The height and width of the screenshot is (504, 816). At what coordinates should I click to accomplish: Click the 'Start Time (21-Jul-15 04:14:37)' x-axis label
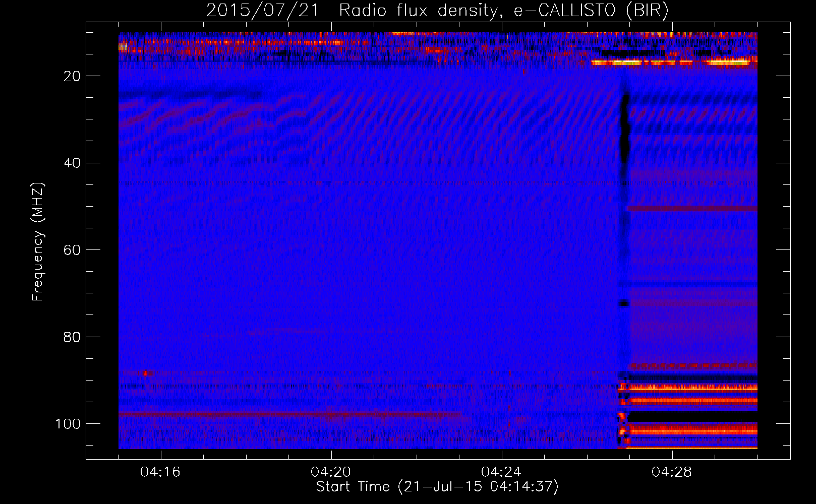tap(437, 487)
